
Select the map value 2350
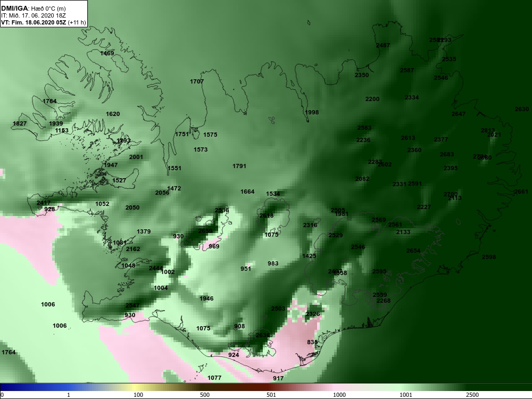(362, 76)
